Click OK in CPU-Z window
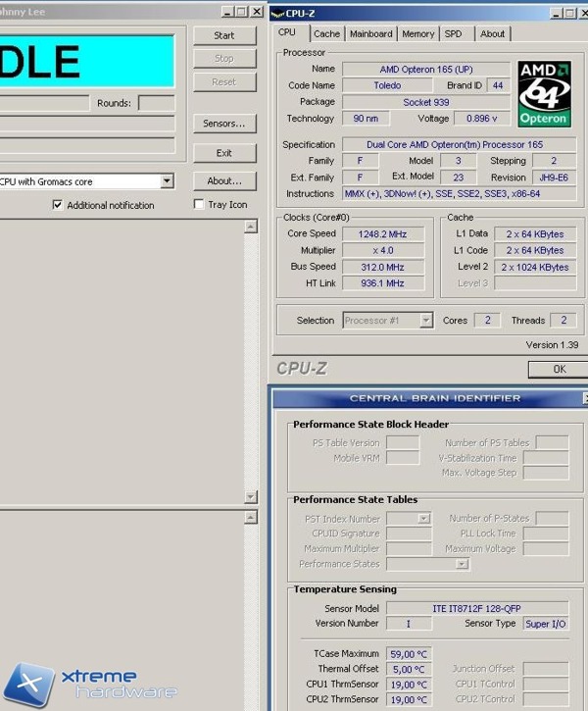The image size is (588, 711). click(x=559, y=370)
